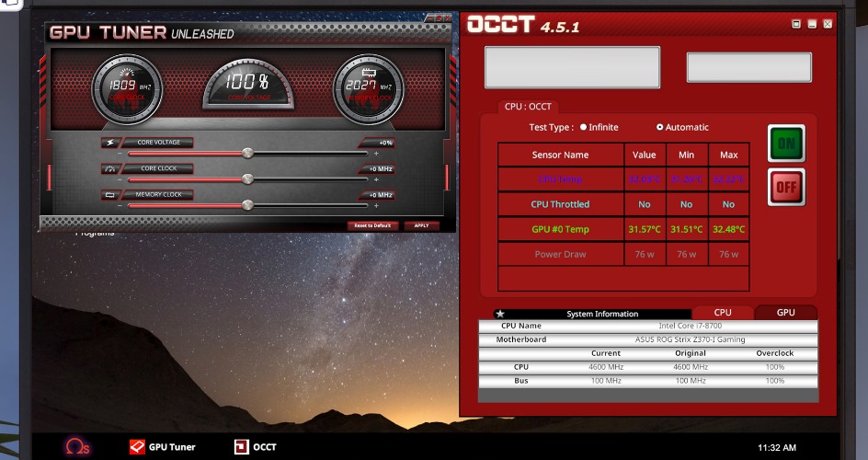Click the CPU current 4600 MHz value
The width and height of the screenshot is (868, 460).
coord(606,367)
